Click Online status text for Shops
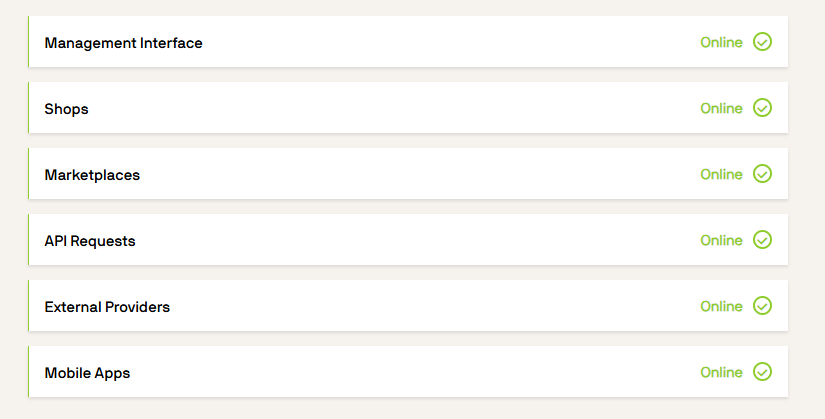 [x=721, y=108]
